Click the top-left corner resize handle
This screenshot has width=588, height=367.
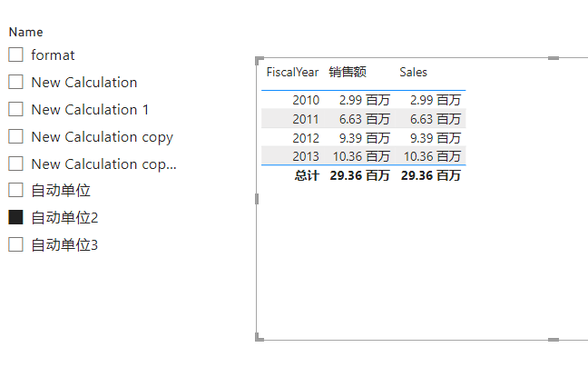point(260,61)
